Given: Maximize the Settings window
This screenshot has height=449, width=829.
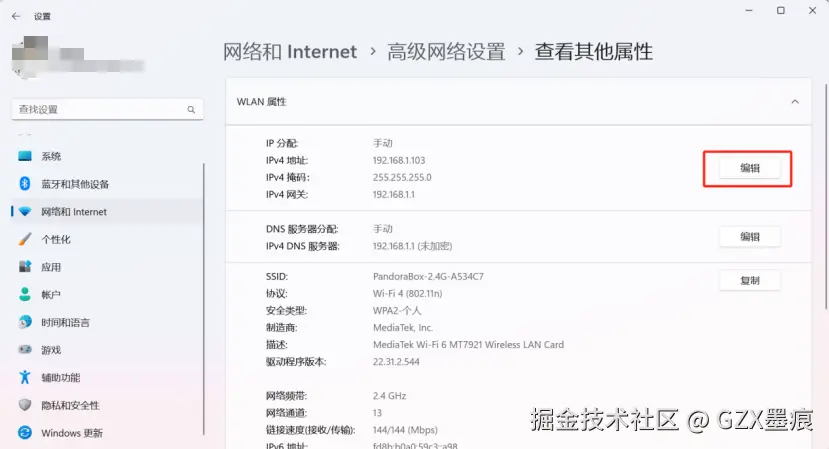Looking at the screenshot, I should click(780, 11).
